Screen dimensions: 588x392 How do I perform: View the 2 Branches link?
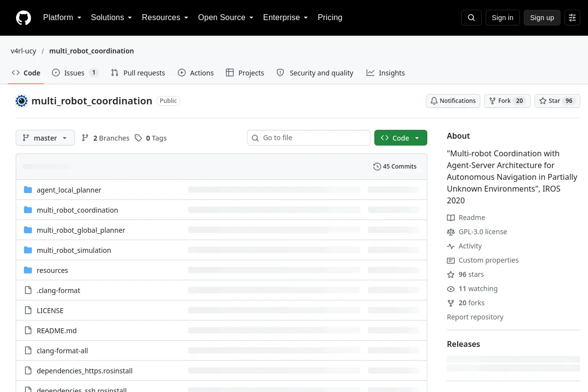coord(105,138)
